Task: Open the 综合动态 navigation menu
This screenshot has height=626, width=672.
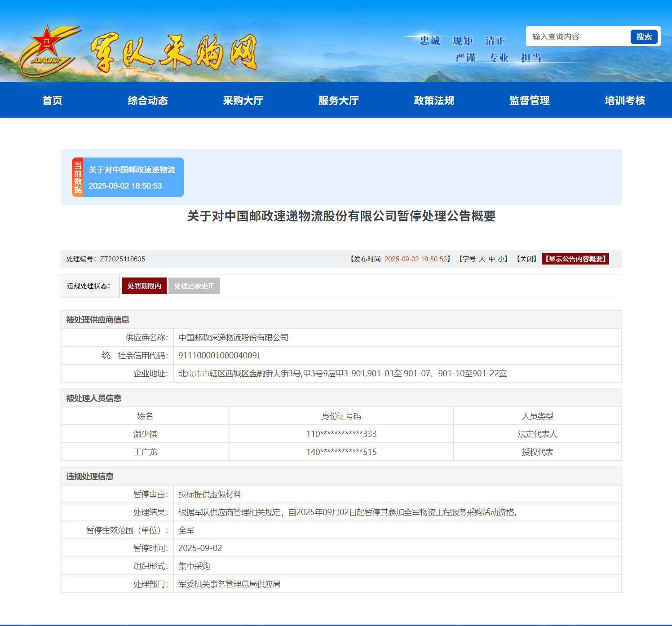Action: pyautogui.click(x=148, y=100)
